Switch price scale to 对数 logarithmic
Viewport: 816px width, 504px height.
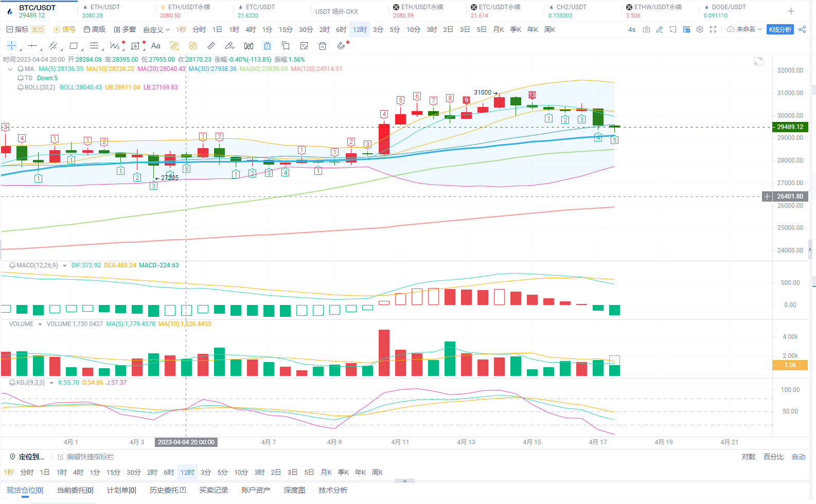[x=749, y=457]
